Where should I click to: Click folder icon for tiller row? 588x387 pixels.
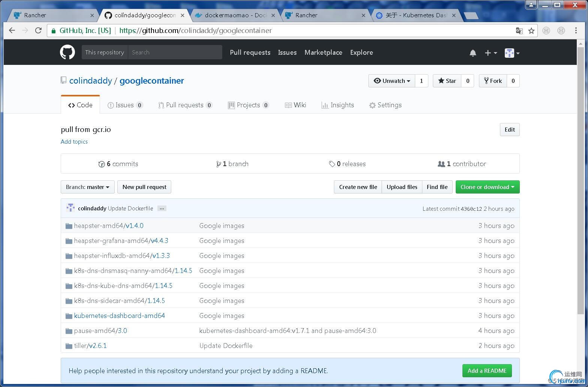69,346
